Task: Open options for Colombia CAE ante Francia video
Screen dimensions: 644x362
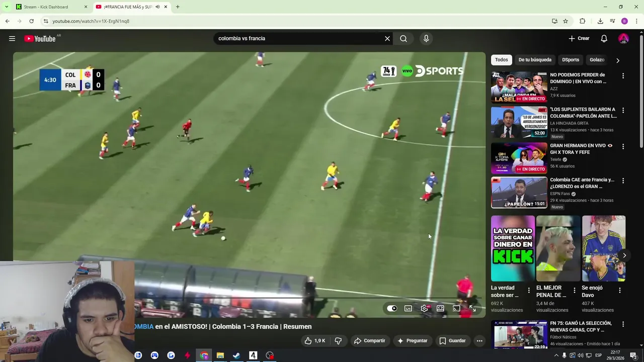Action: click(623, 181)
